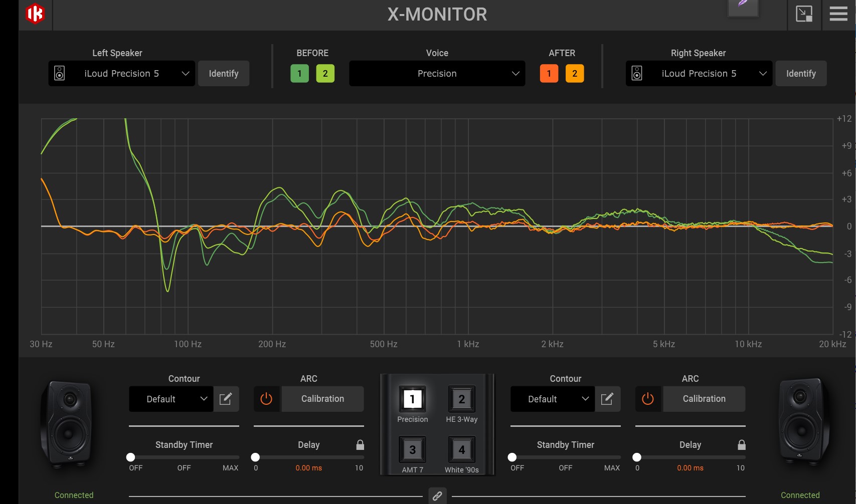856x504 pixels.
Task: Toggle BEFORE curve 2 display
Action: (325, 74)
